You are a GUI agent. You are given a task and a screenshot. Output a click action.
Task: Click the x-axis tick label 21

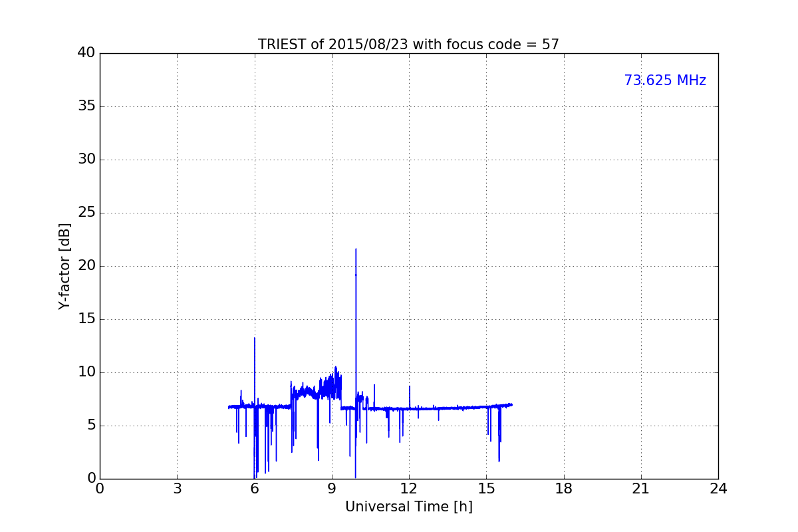641,489
